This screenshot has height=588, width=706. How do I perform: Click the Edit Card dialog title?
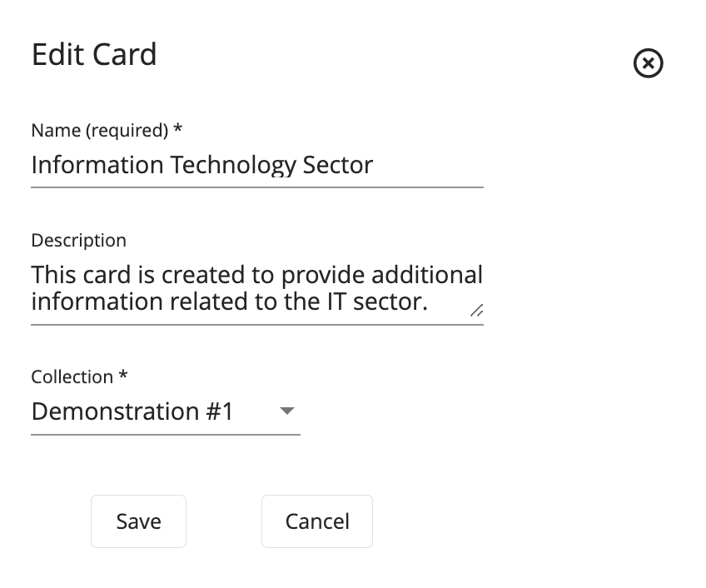[94, 54]
